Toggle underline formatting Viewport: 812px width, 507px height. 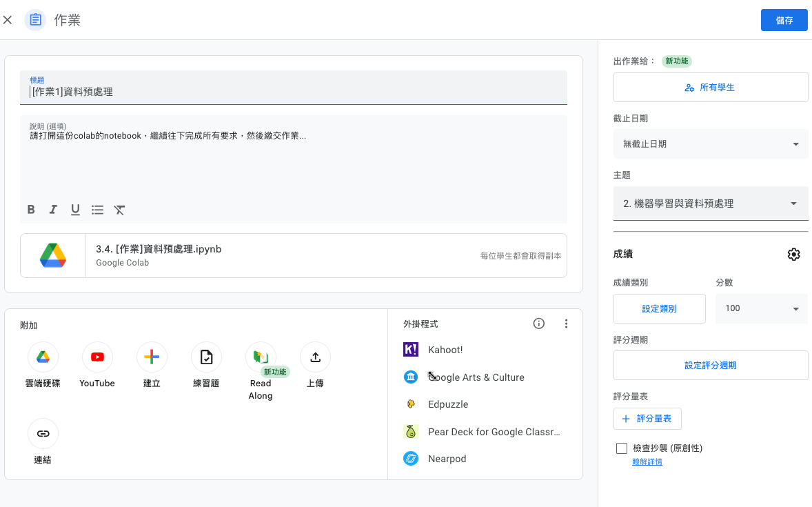click(x=75, y=210)
